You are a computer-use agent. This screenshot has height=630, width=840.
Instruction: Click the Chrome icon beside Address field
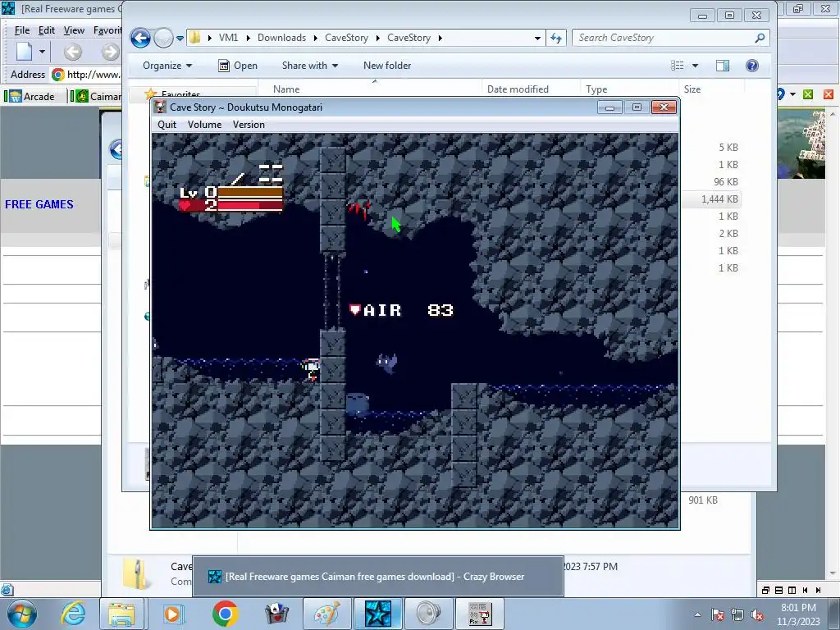(58, 75)
